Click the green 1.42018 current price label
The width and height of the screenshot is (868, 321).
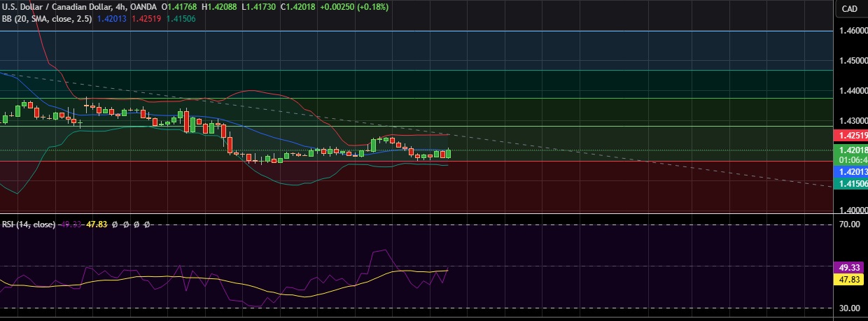click(850, 150)
